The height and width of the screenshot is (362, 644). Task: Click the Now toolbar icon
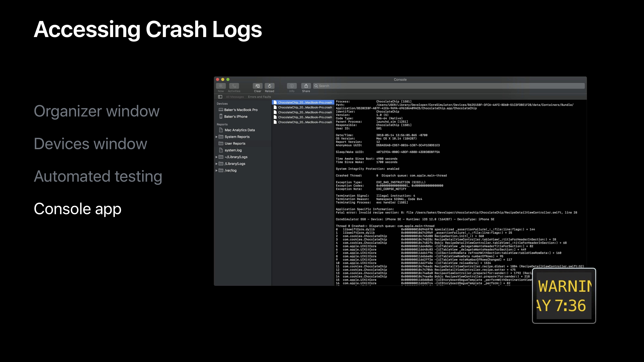pos(221,86)
